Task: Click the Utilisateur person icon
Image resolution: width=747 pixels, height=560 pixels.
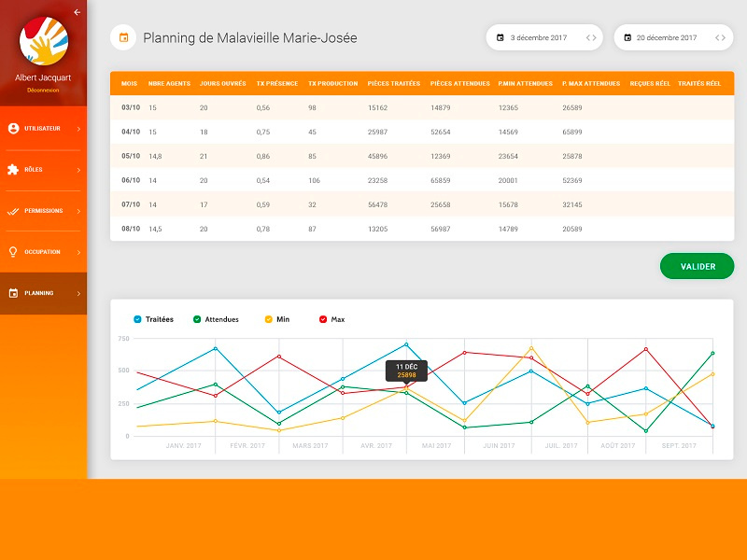Action: [x=13, y=129]
